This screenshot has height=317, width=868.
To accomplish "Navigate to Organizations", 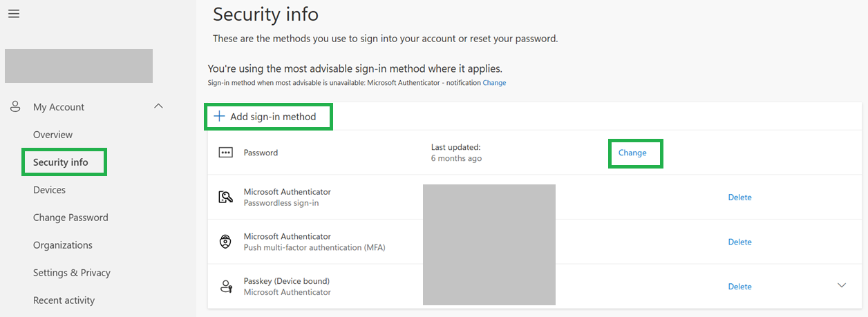I will [x=62, y=245].
